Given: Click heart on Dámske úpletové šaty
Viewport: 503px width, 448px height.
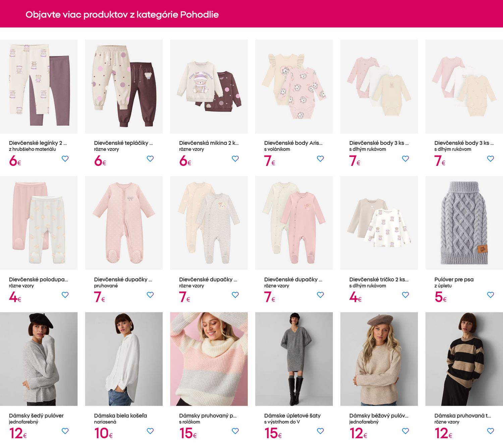Looking at the screenshot, I should [320, 431].
